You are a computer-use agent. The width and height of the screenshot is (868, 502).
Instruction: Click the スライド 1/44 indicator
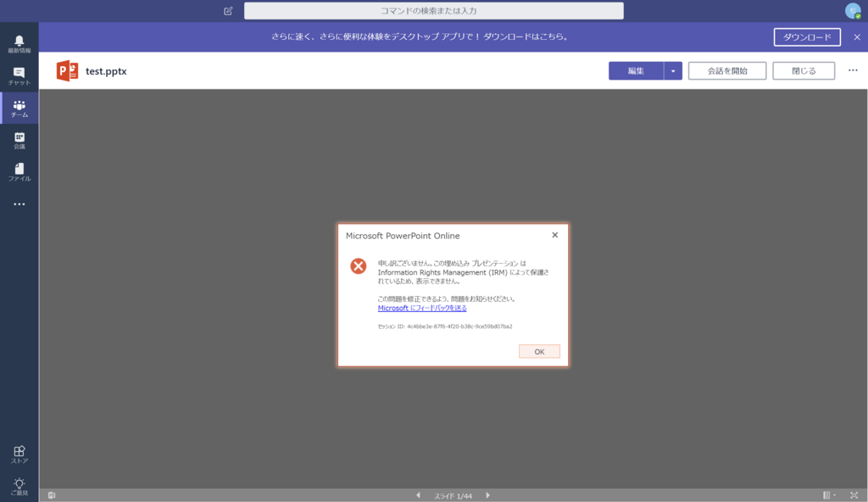pyautogui.click(x=453, y=496)
